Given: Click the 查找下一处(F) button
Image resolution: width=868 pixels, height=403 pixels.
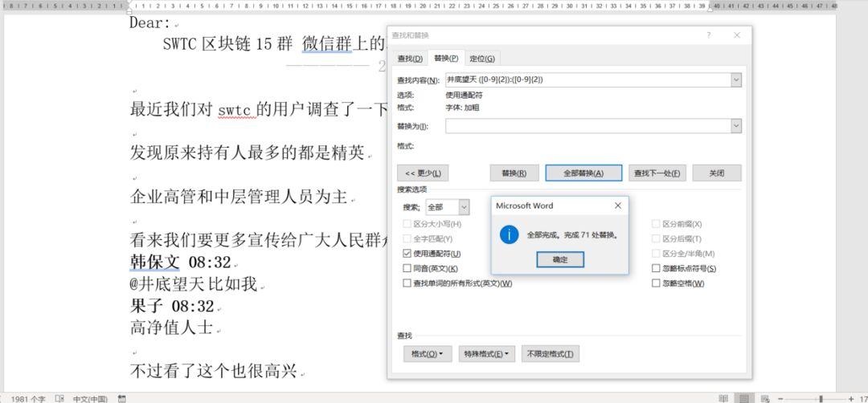Looking at the screenshot, I should [x=657, y=173].
